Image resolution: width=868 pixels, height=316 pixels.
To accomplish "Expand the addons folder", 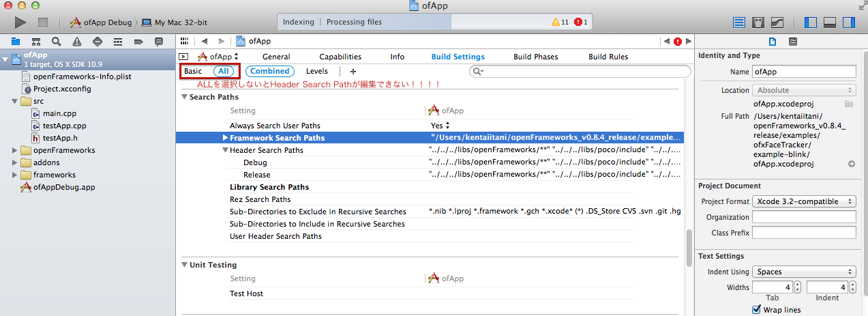I will 16,162.
